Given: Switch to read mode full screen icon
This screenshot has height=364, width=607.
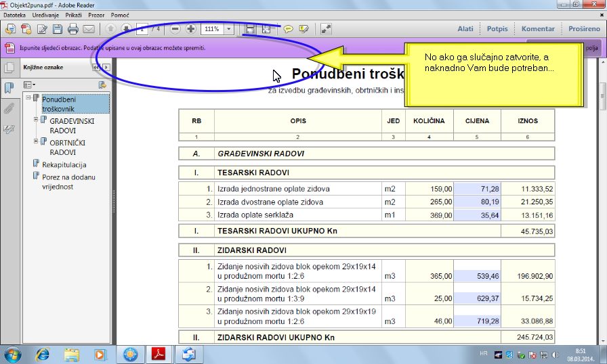Looking at the screenshot, I should (326, 29).
